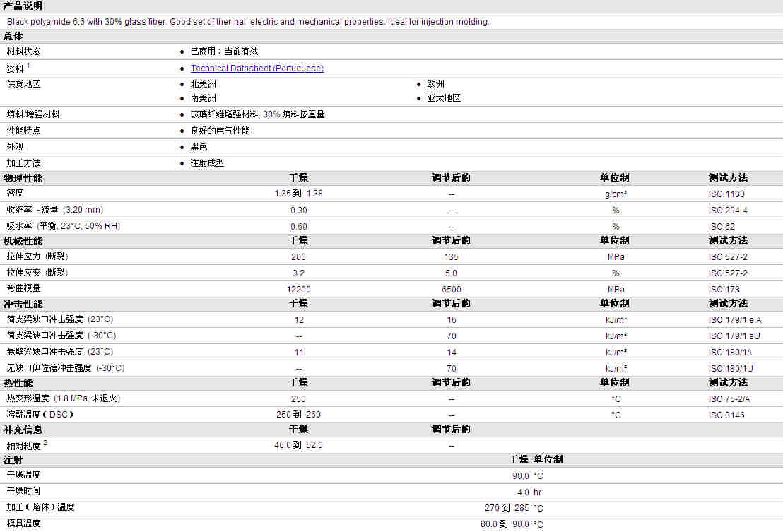Select the ISO 3146 test method cell
783x532 pixels.
(726, 415)
